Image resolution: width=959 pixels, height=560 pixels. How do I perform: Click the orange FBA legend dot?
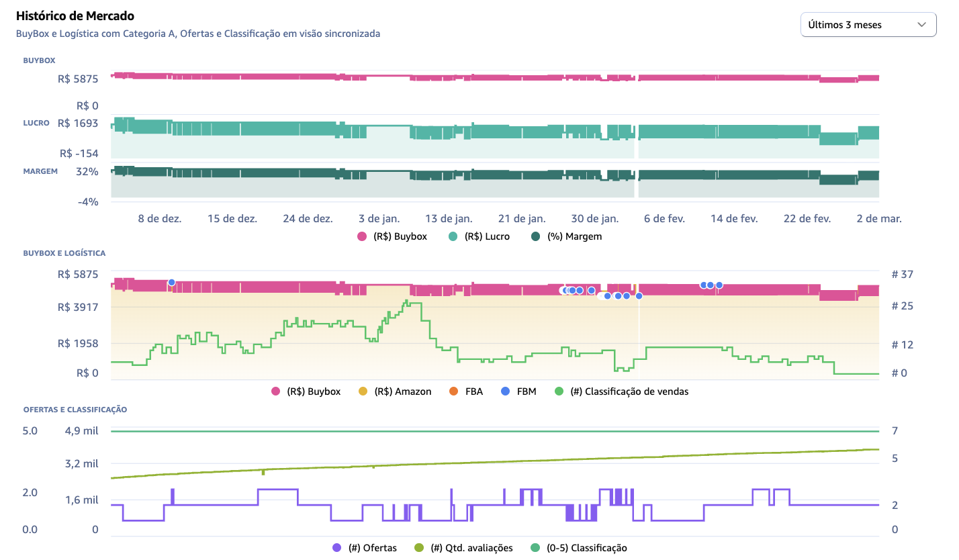[x=453, y=391]
